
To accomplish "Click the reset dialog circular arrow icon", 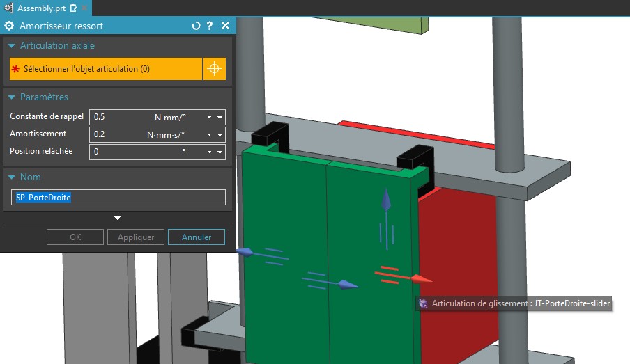I will click(x=196, y=26).
